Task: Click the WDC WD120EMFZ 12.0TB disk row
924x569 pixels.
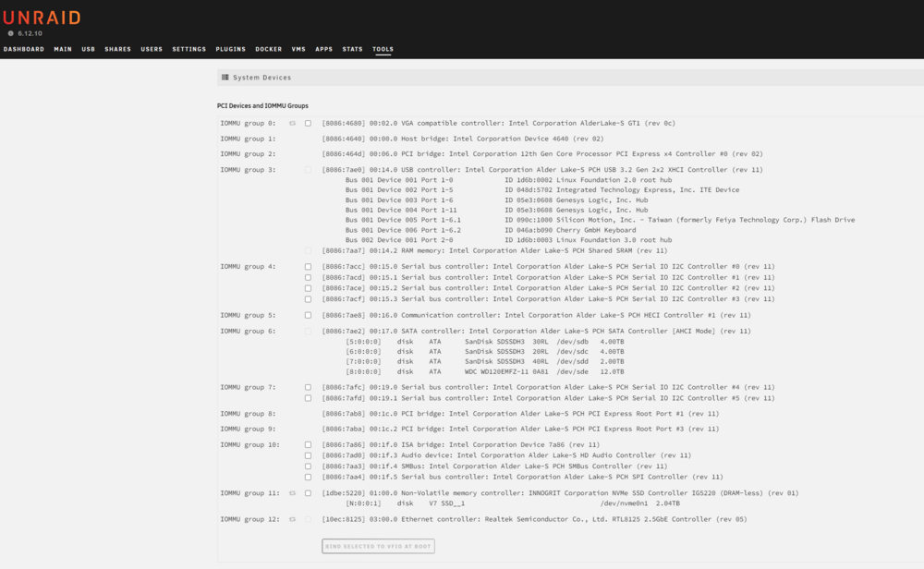Action: click(x=484, y=371)
